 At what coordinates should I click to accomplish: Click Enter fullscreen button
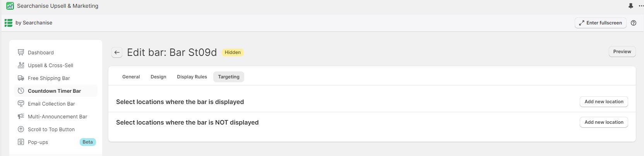pyautogui.click(x=600, y=23)
